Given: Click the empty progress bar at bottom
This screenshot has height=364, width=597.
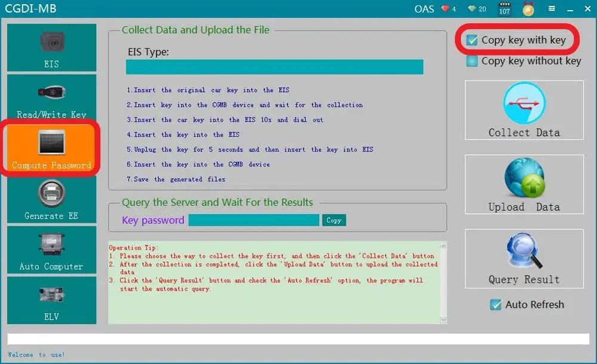Looking at the screenshot, I should [298, 339].
